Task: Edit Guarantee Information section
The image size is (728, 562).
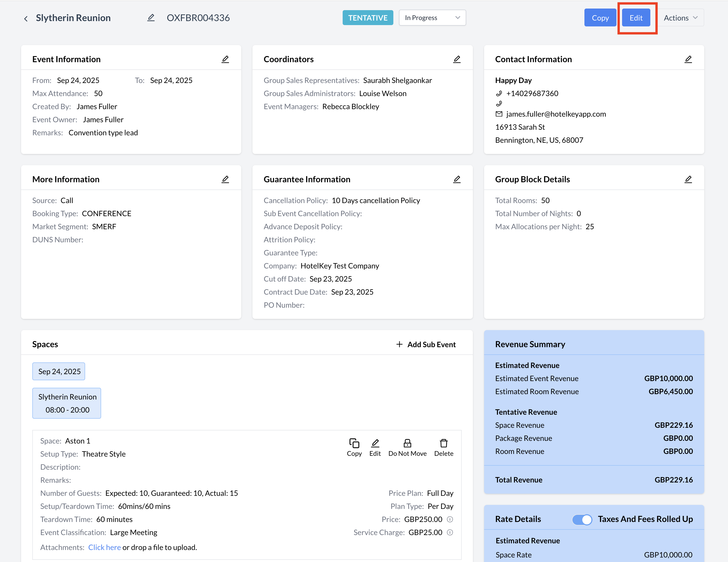Action: coord(457,179)
